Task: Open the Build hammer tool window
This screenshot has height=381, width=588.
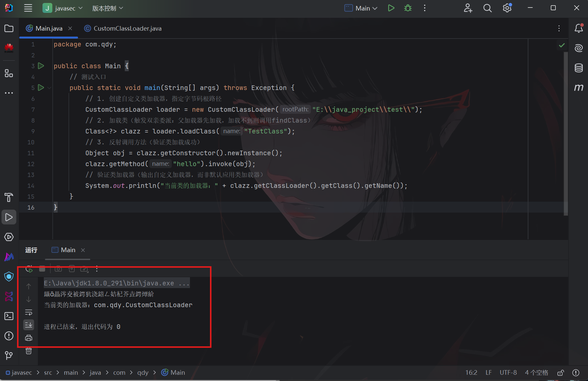Action: click(9, 197)
